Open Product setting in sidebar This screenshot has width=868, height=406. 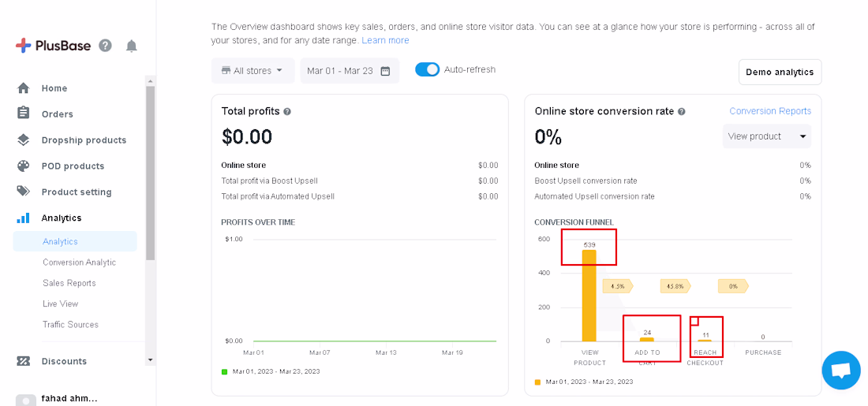(77, 192)
